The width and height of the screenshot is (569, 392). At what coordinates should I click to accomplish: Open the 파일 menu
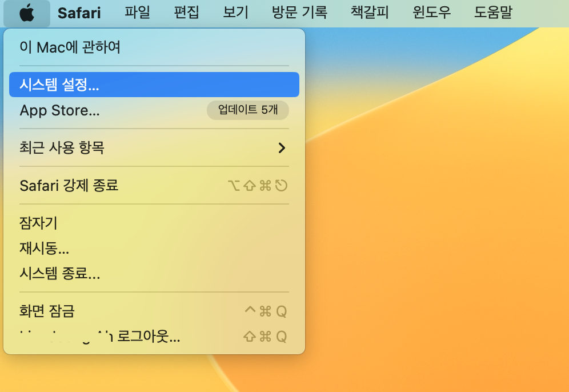(137, 13)
